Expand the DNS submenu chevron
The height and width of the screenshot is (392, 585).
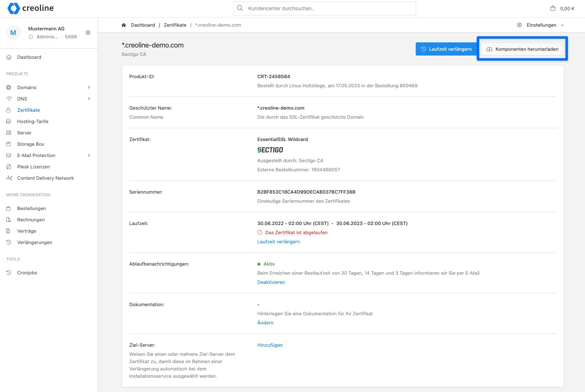[x=89, y=99]
